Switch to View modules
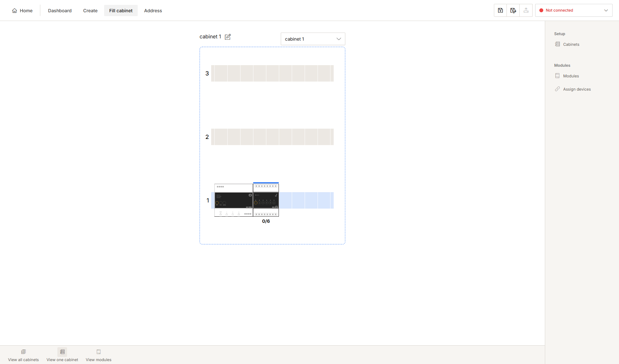This screenshot has width=619, height=364. coord(99,355)
